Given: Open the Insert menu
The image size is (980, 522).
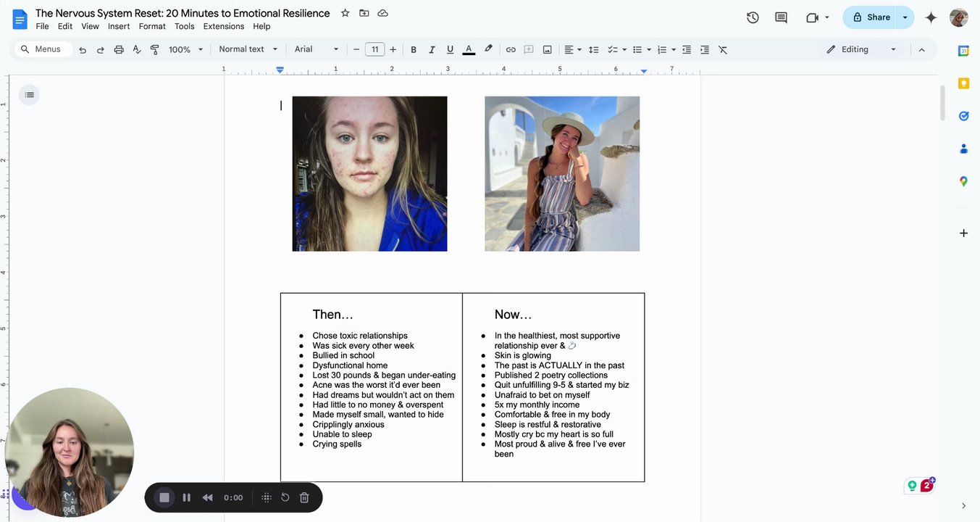Looking at the screenshot, I should point(119,26).
